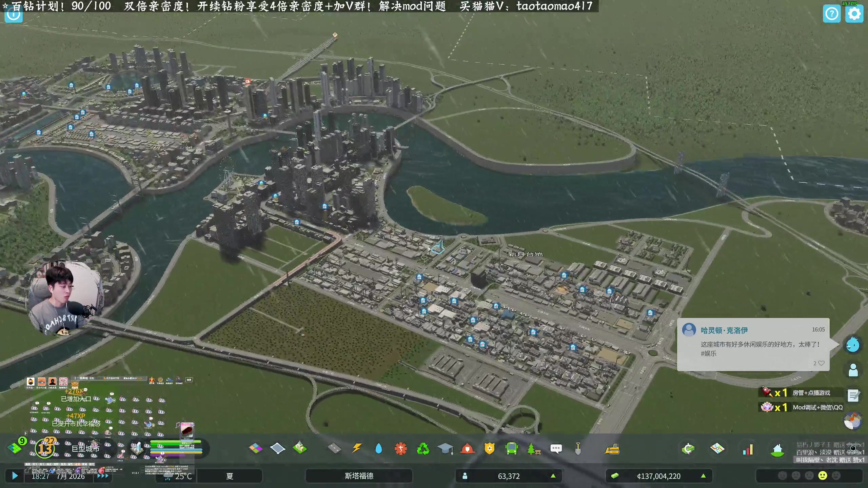Open the Water and sewage menu

[379, 449]
